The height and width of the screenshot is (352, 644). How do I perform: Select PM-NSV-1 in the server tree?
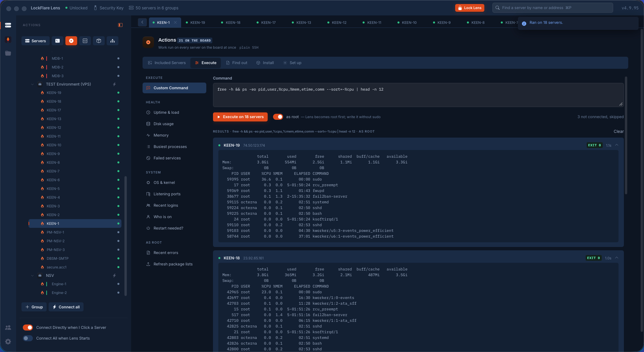click(75, 232)
